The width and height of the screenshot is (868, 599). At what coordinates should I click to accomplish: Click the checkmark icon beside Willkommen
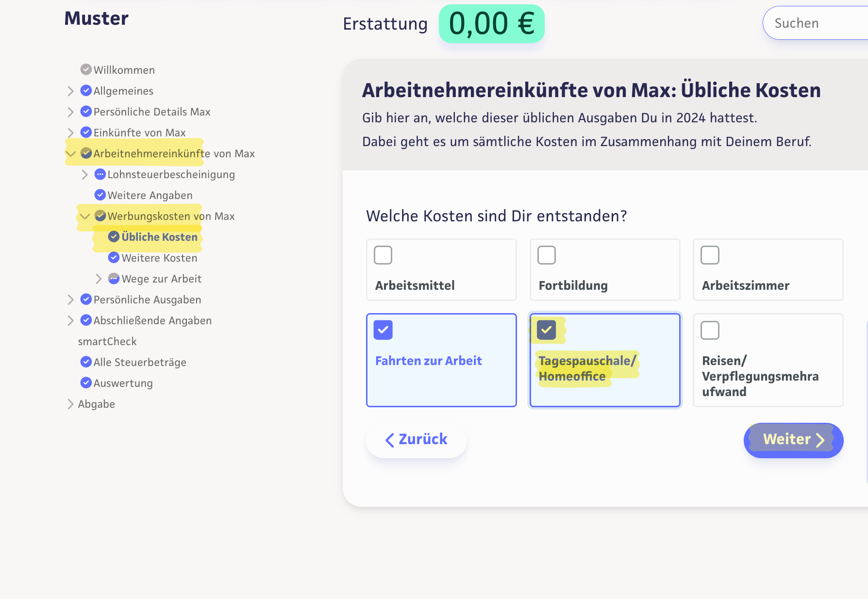coord(86,69)
